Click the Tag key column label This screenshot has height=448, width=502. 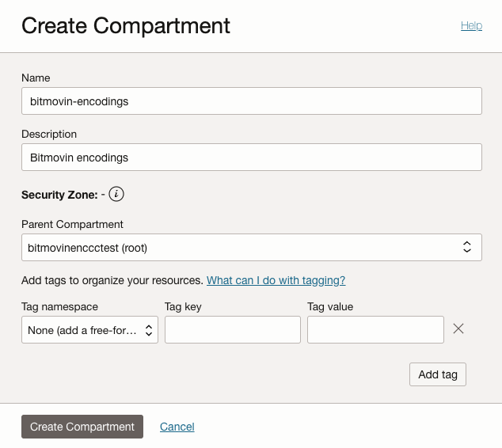[184, 306]
